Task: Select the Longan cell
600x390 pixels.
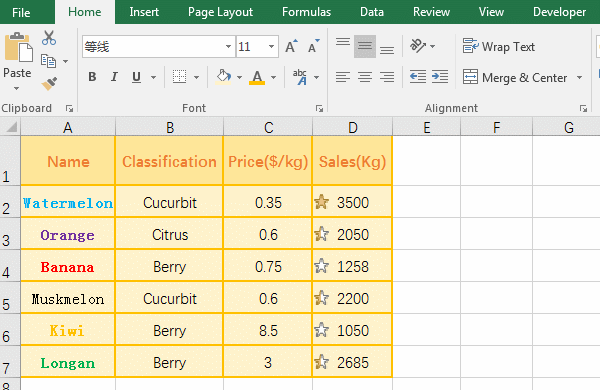Action: [x=68, y=362]
